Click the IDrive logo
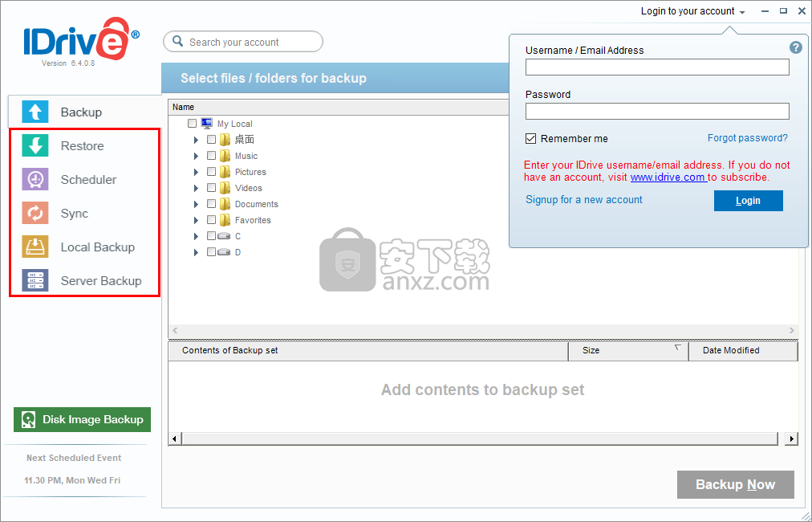The height and width of the screenshot is (522, 812). tap(81, 39)
